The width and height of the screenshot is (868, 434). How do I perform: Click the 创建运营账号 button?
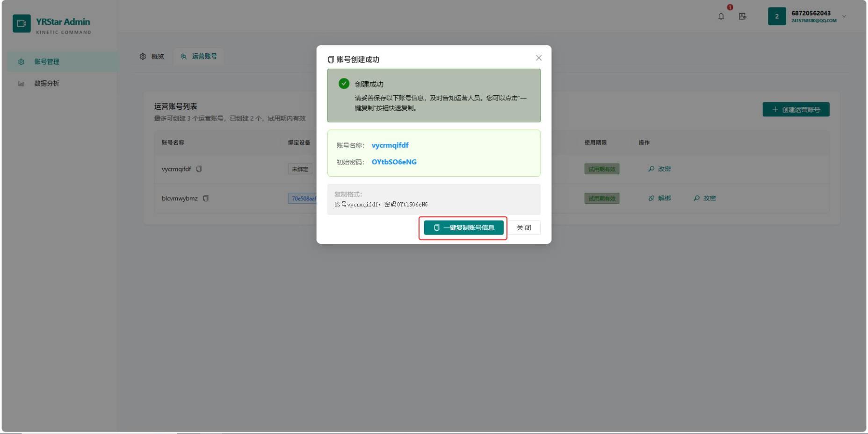coord(796,109)
